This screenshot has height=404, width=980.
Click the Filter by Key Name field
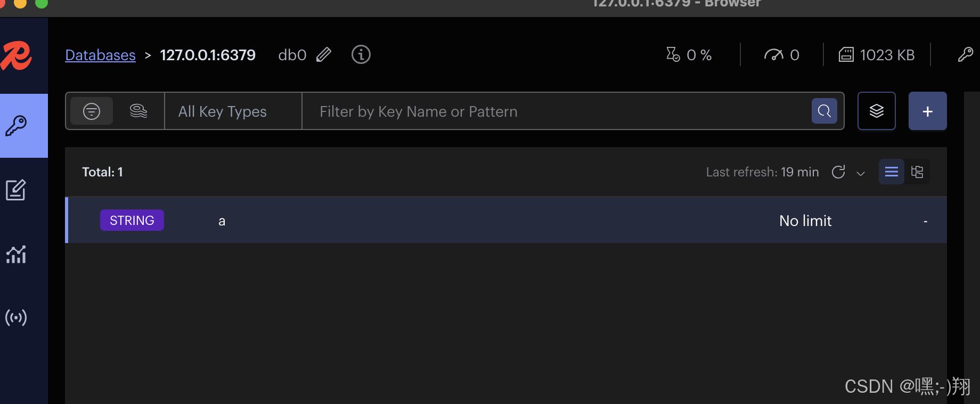coord(557,111)
